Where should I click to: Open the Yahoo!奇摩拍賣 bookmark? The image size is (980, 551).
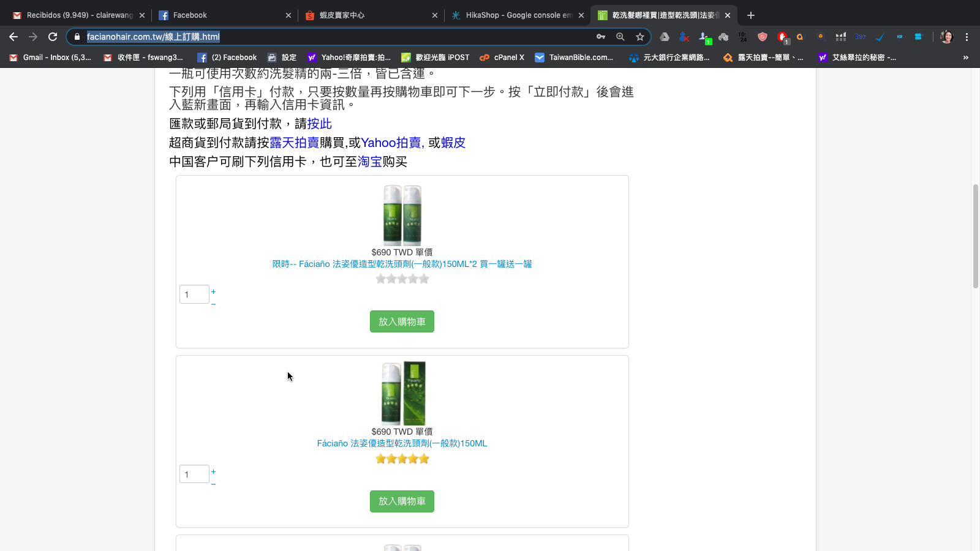(349, 58)
